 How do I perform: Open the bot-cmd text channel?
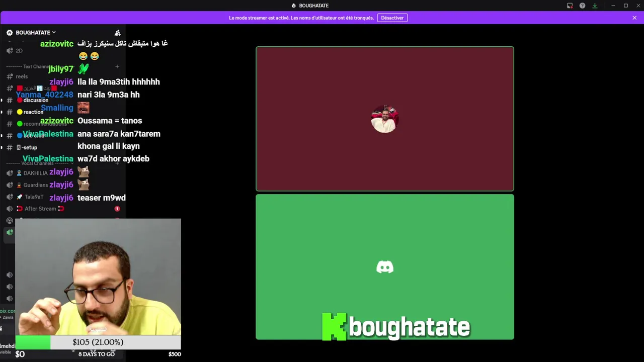click(x=31, y=135)
